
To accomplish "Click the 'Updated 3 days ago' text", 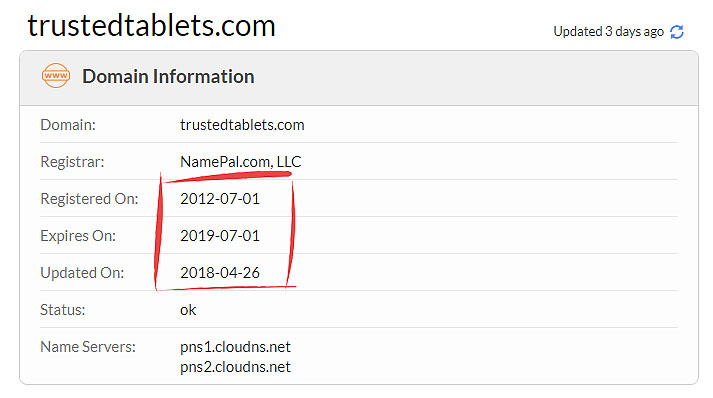I will [x=608, y=31].
